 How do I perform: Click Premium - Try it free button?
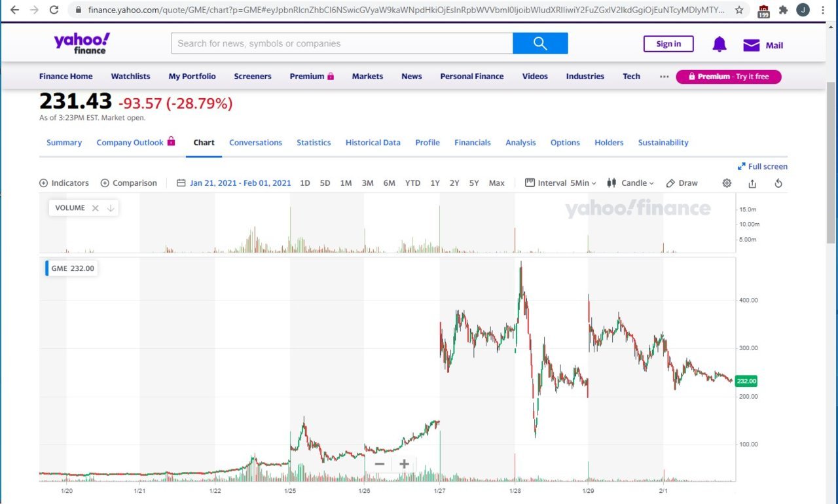pyautogui.click(x=729, y=77)
